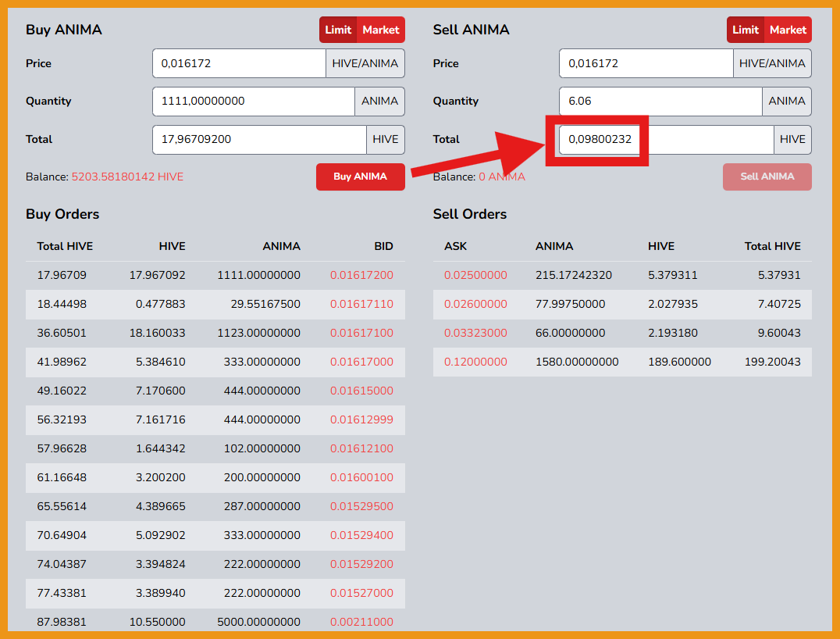The width and height of the screenshot is (840, 639).
Task: Click the sell Quantity field showing 6.06
Action: pyautogui.click(x=660, y=101)
